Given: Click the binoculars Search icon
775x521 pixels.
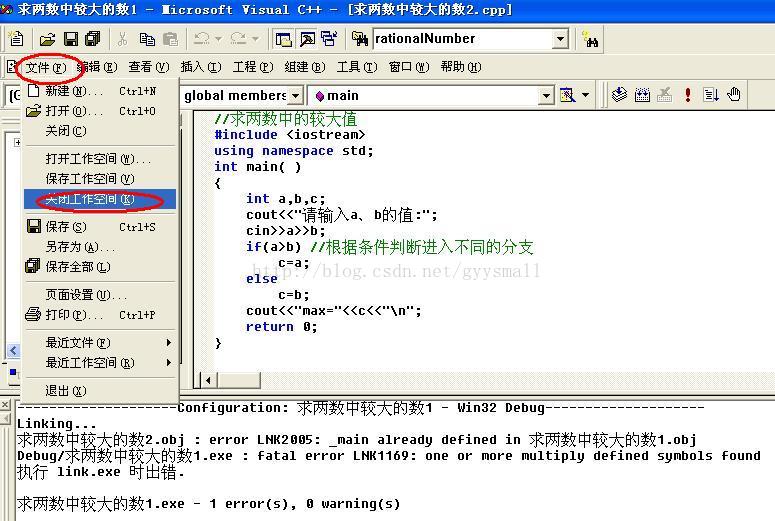Looking at the screenshot, I should [x=590, y=39].
